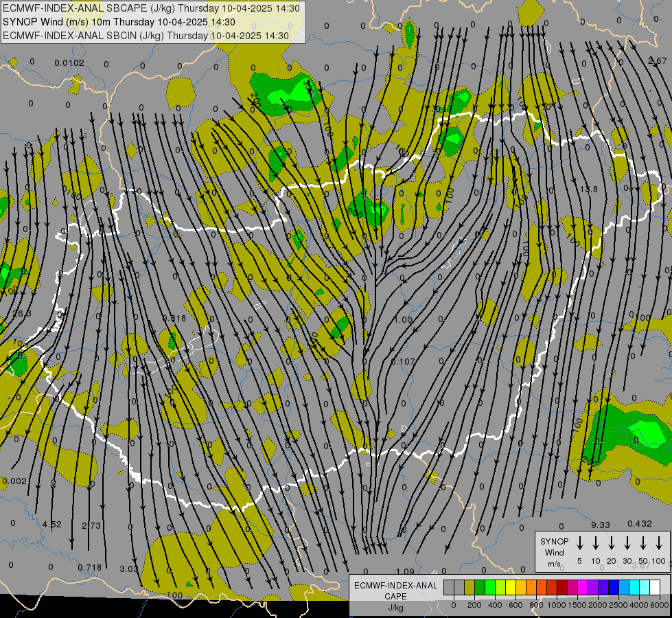
Task: Pick the crimson-pink swatch left of 1500 tick
Action: click(572, 587)
